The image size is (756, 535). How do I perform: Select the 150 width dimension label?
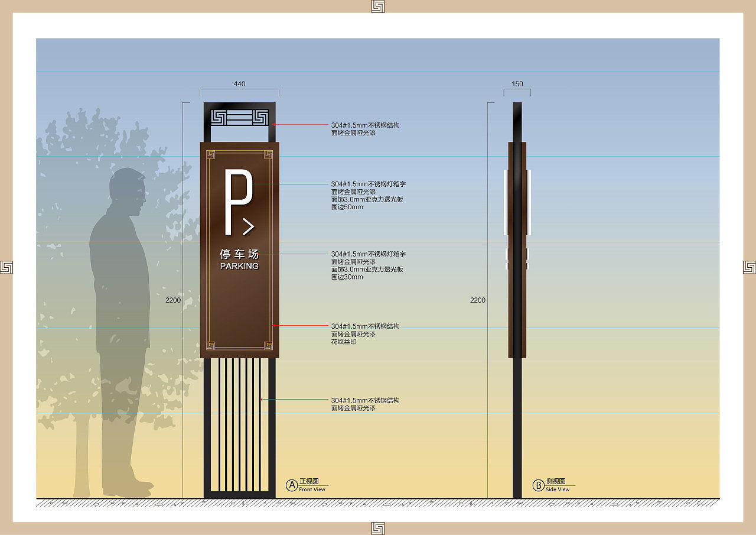tap(517, 84)
